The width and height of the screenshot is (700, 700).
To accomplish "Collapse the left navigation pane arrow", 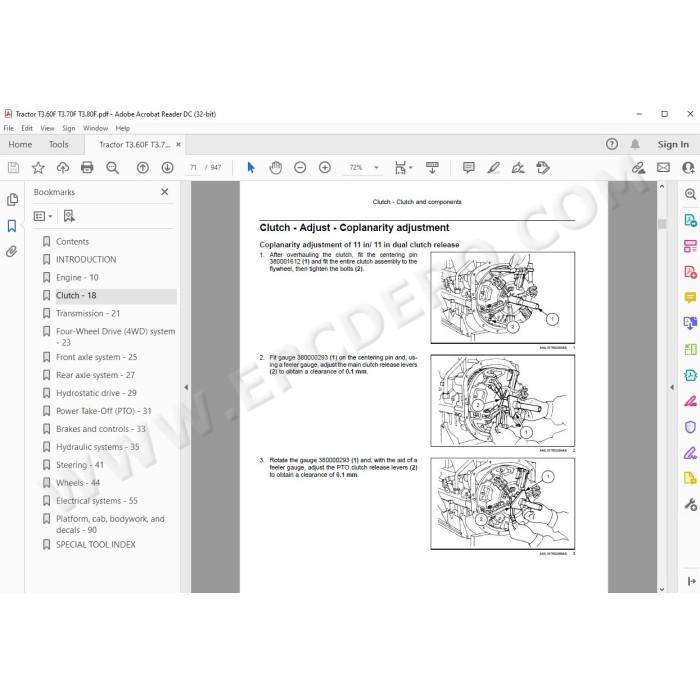I will (x=186, y=388).
